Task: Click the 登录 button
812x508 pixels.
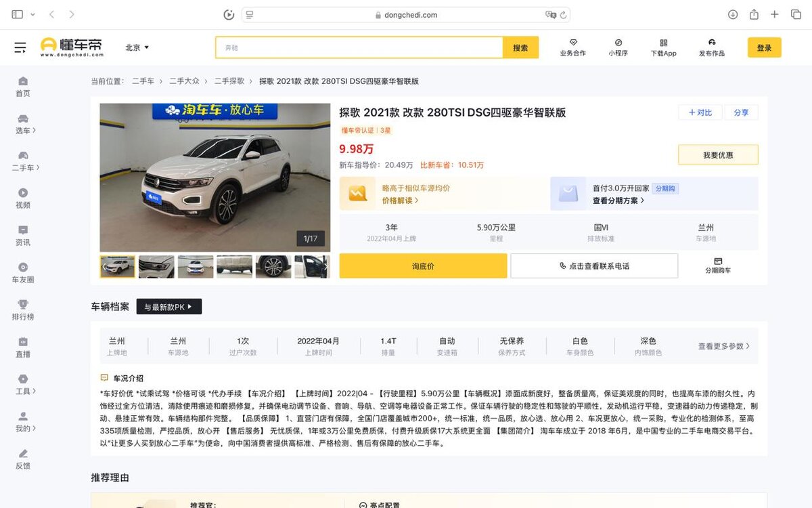Action: click(x=765, y=47)
